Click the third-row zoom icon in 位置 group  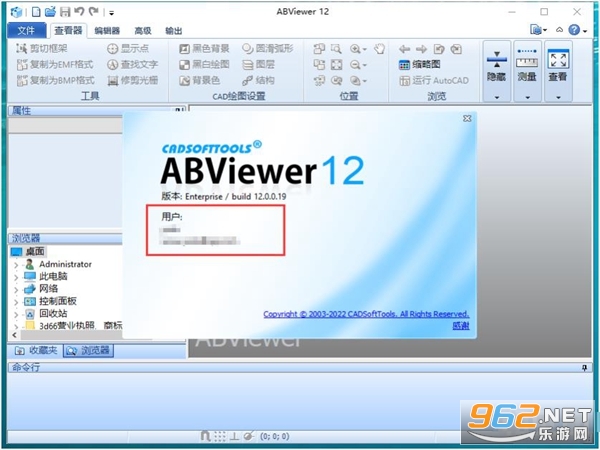pos(336,80)
